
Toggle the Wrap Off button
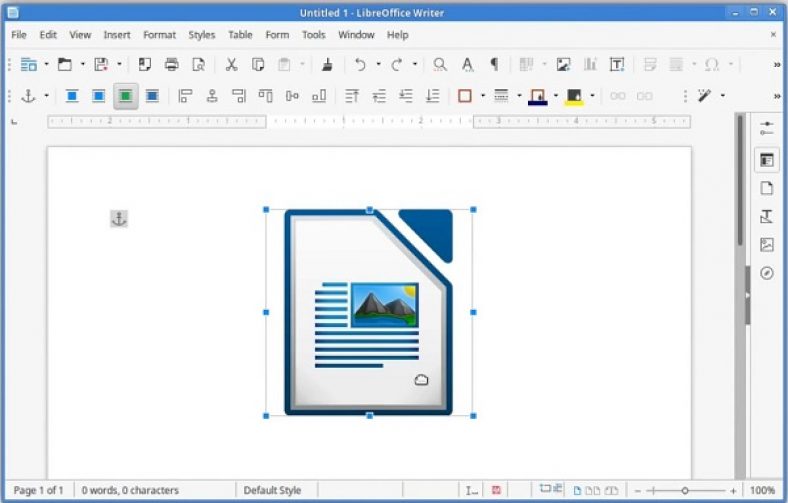[72, 96]
